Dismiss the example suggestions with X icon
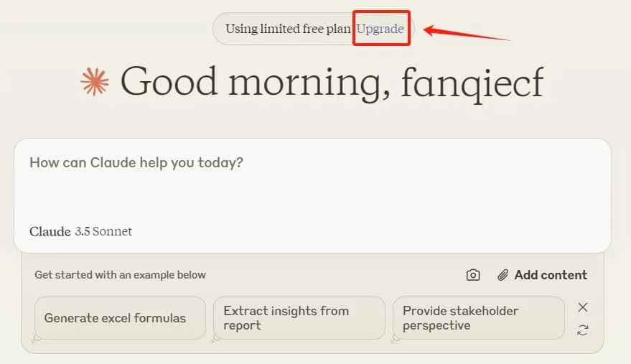The width and height of the screenshot is (631, 364). click(x=583, y=307)
